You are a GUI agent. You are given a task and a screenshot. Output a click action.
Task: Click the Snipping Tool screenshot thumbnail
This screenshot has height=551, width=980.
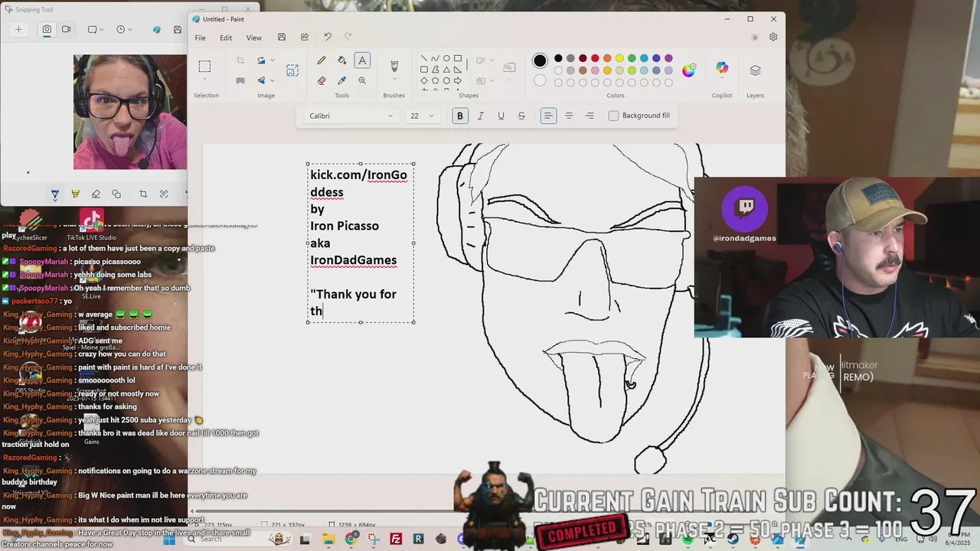point(129,112)
